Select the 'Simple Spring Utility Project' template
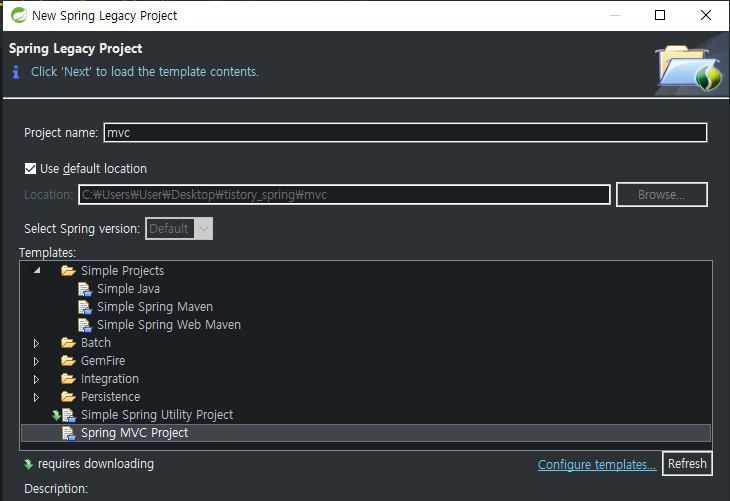Screen dimensions: 730x501 157,415
